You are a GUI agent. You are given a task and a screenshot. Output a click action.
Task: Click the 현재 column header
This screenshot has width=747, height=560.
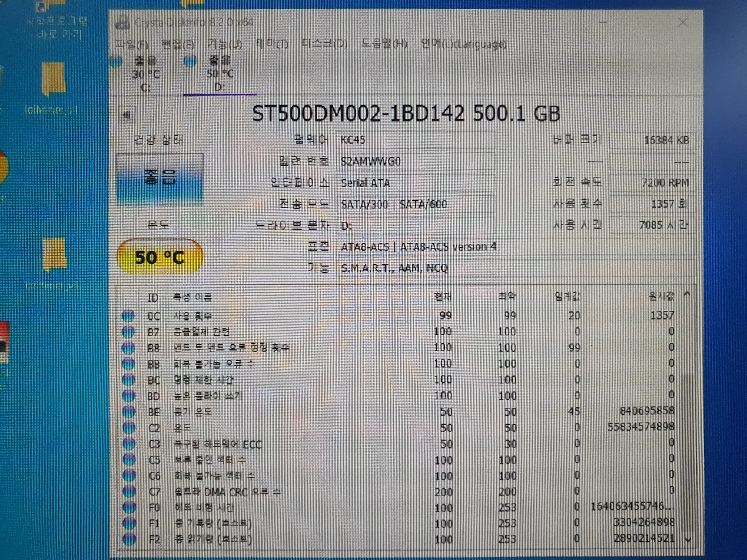443,297
